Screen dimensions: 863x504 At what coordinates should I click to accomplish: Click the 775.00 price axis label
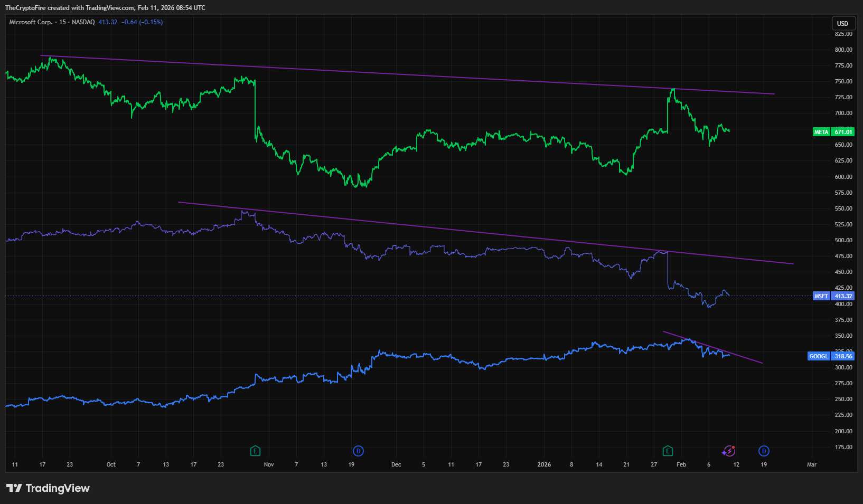(x=843, y=65)
